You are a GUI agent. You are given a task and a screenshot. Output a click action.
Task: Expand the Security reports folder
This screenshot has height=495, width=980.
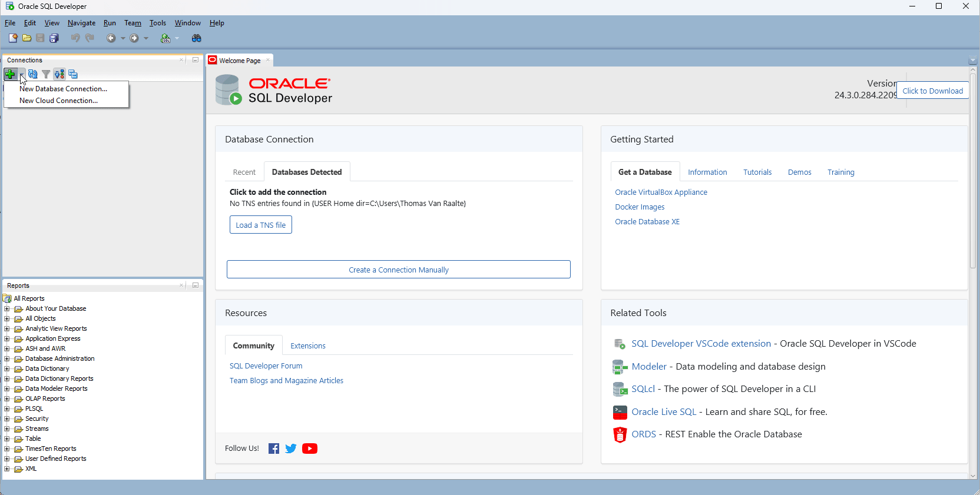point(7,418)
